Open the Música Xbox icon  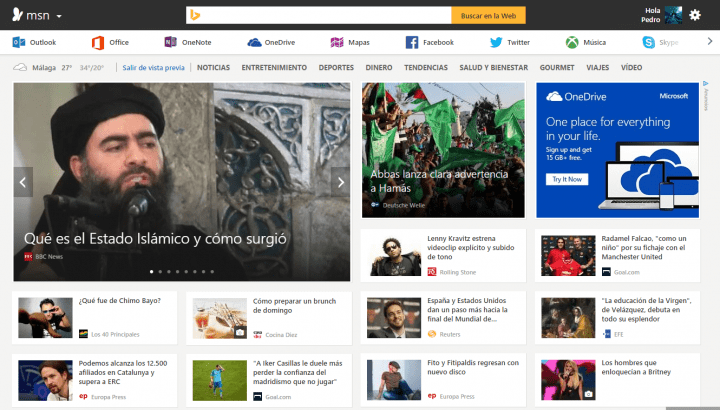(x=572, y=42)
